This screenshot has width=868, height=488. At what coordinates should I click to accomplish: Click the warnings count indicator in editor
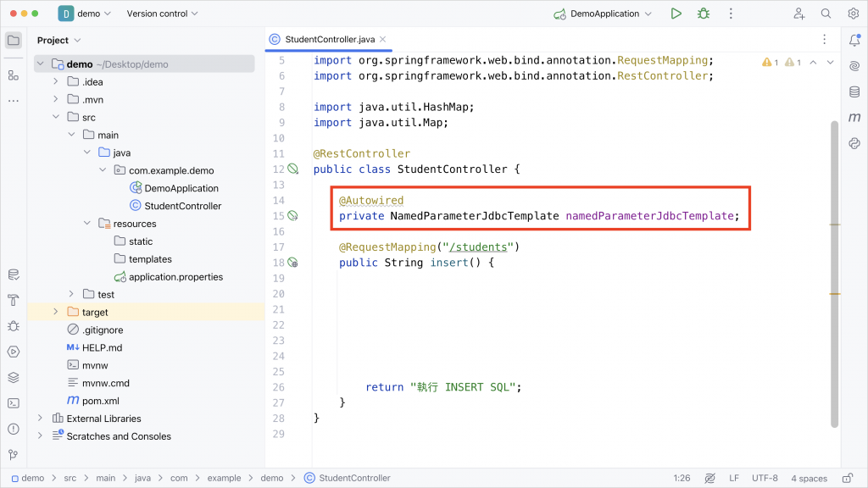(x=781, y=63)
